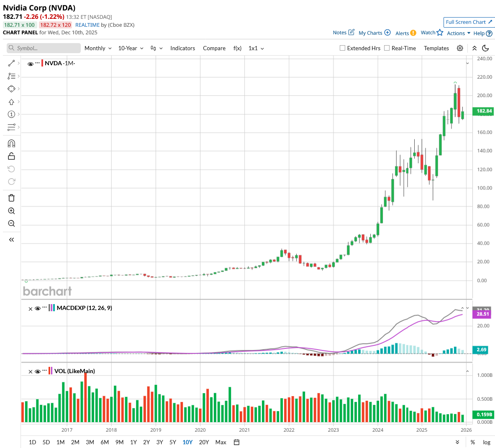Remove the VOL indicator
495x448 pixels.
click(30, 371)
